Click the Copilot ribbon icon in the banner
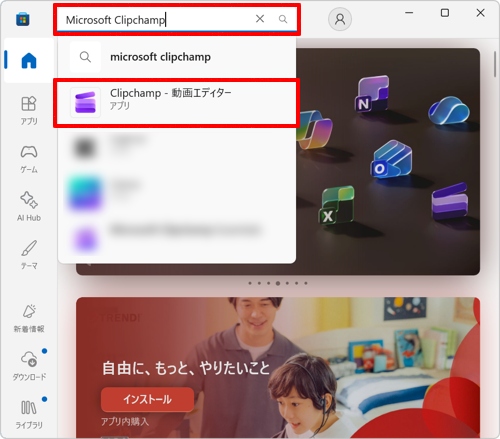 pyautogui.click(x=315, y=130)
